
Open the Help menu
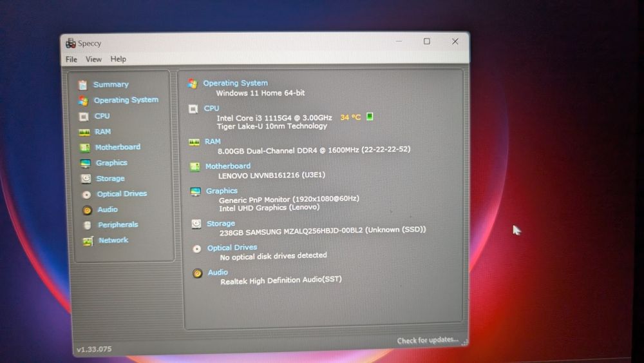coord(118,59)
